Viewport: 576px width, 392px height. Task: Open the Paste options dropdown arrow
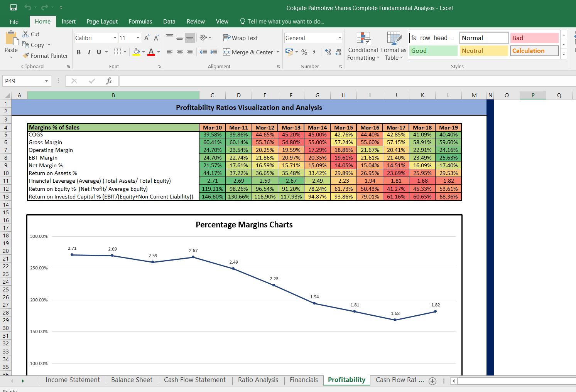pos(11,57)
